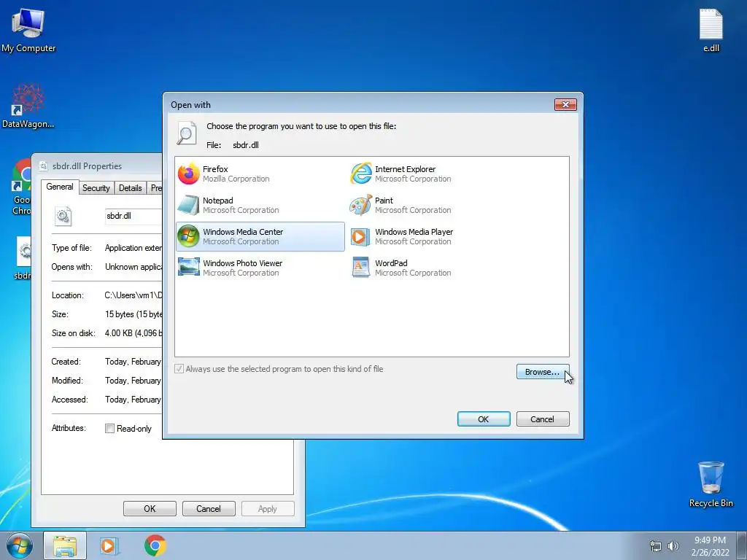
Task: Pick WordPad program icon
Action: 360,267
